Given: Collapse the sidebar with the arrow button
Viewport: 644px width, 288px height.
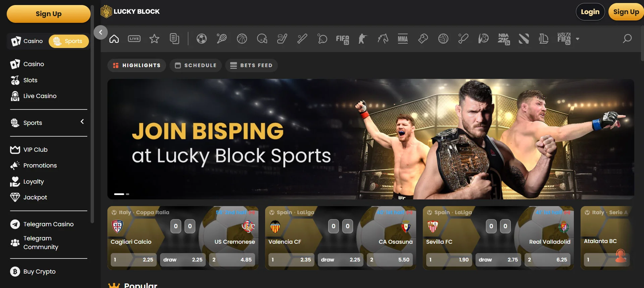Looking at the screenshot, I should pyautogui.click(x=101, y=33).
